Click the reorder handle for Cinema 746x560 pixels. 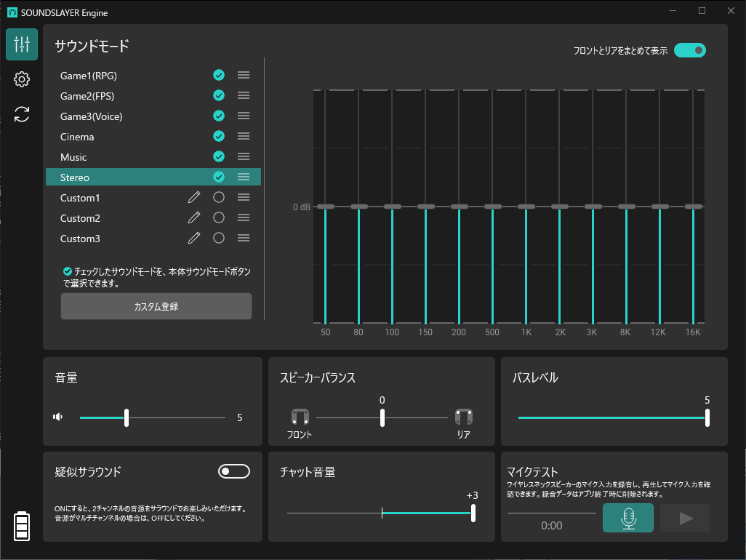tap(244, 137)
